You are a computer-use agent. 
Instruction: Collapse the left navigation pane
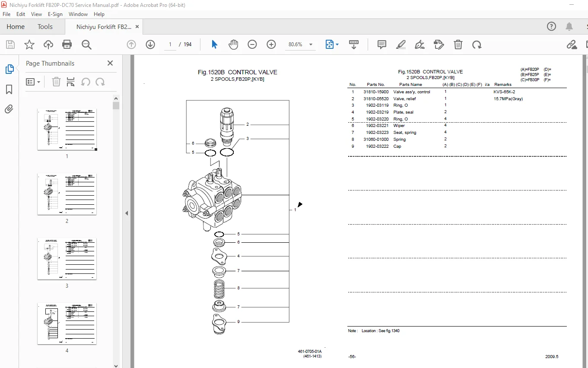pos(127,213)
